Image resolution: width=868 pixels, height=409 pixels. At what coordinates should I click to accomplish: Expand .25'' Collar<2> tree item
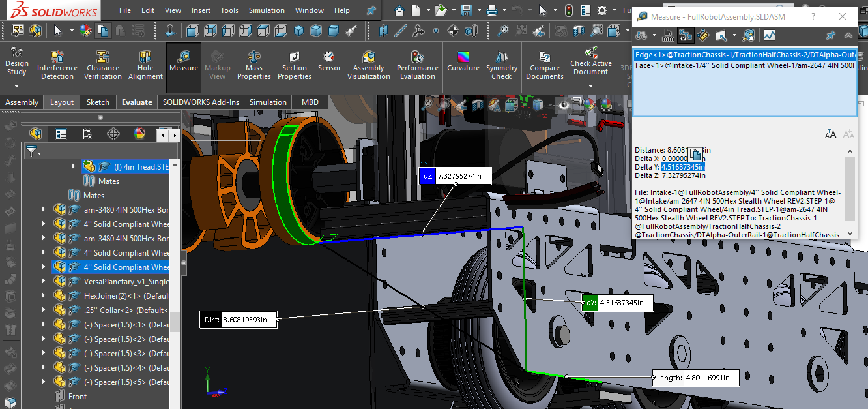pos(44,310)
